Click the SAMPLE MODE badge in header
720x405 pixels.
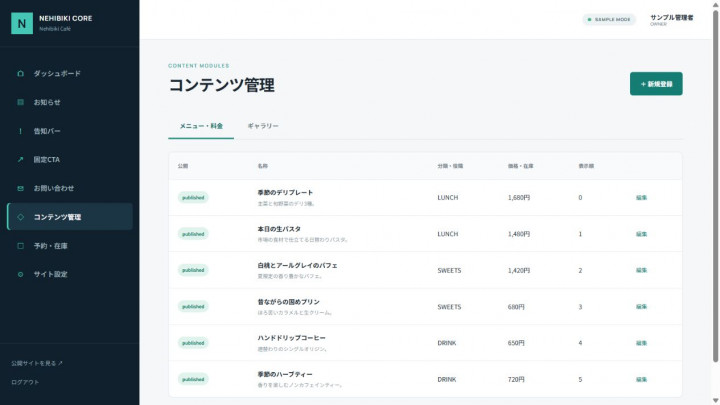point(609,19)
